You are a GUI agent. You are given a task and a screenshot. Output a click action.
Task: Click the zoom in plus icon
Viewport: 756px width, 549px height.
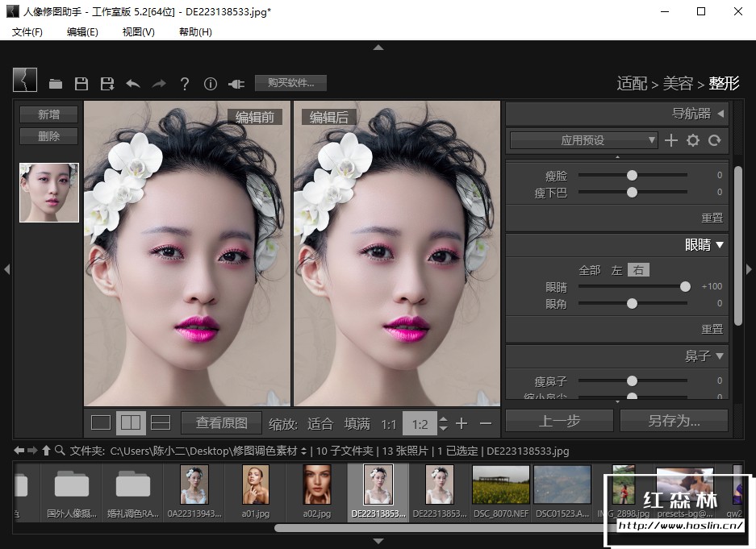tap(462, 423)
